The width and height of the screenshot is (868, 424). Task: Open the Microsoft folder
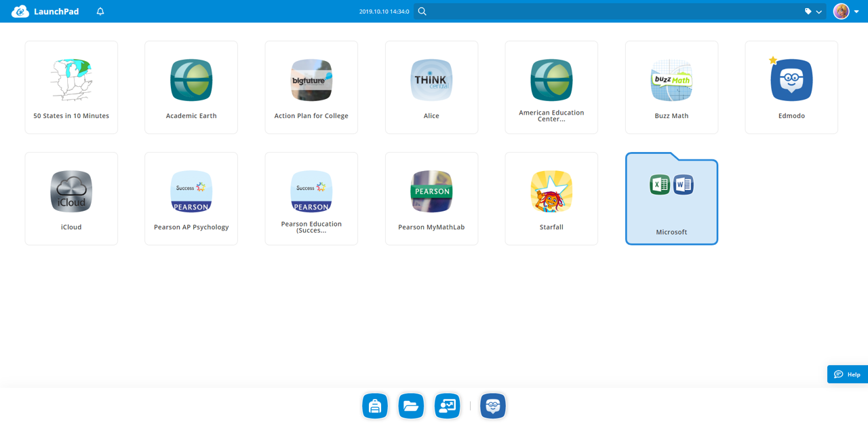click(671, 200)
